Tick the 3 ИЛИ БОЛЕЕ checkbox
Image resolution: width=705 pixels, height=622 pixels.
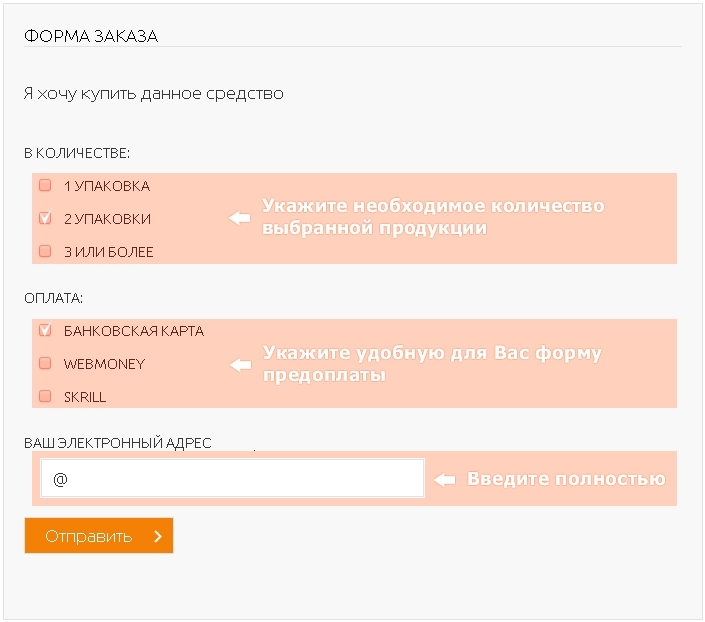(45, 251)
